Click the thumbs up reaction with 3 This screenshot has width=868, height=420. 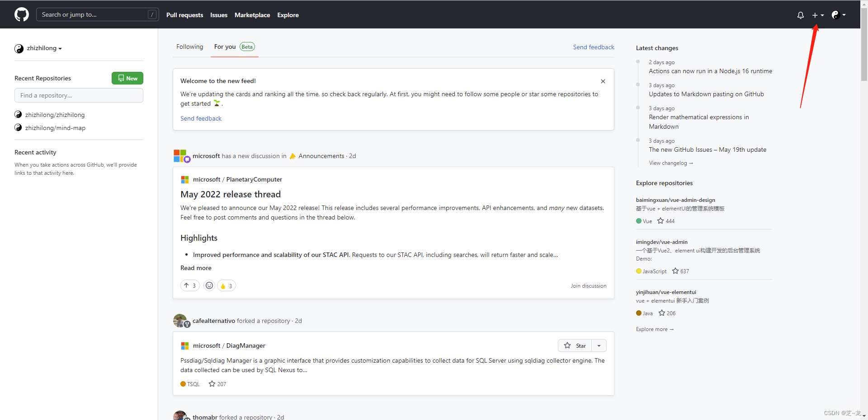click(226, 285)
